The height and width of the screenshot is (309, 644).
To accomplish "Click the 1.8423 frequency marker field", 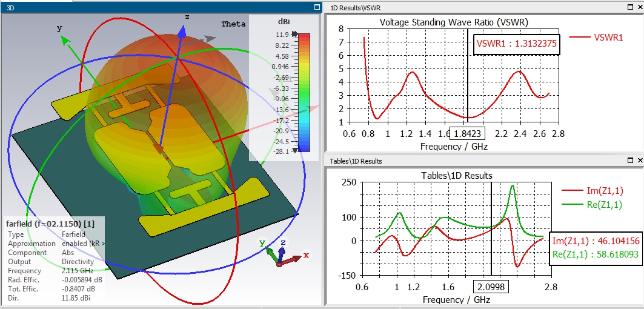I will (x=467, y=133).
